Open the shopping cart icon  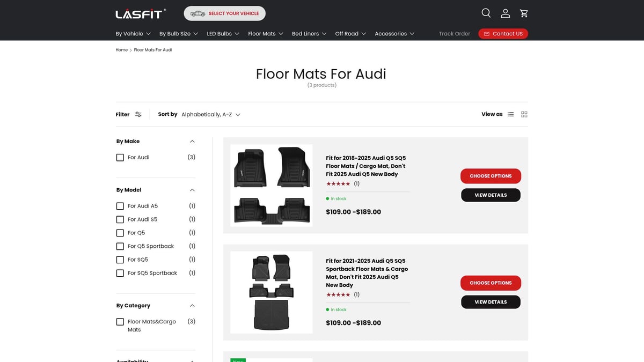pos(524,13)
